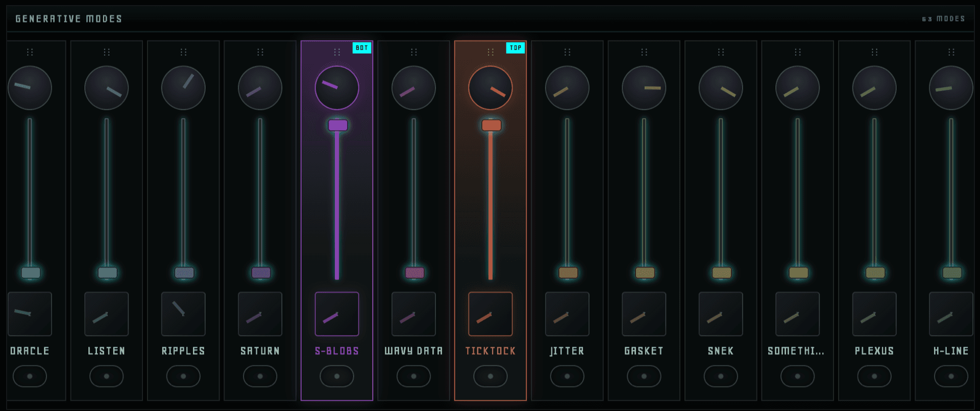Image resolution: width=980 pixels, height=411 pixels.
Task: Click the TICKTOCK orange fader handle
Action: click(x=492, y=126)
